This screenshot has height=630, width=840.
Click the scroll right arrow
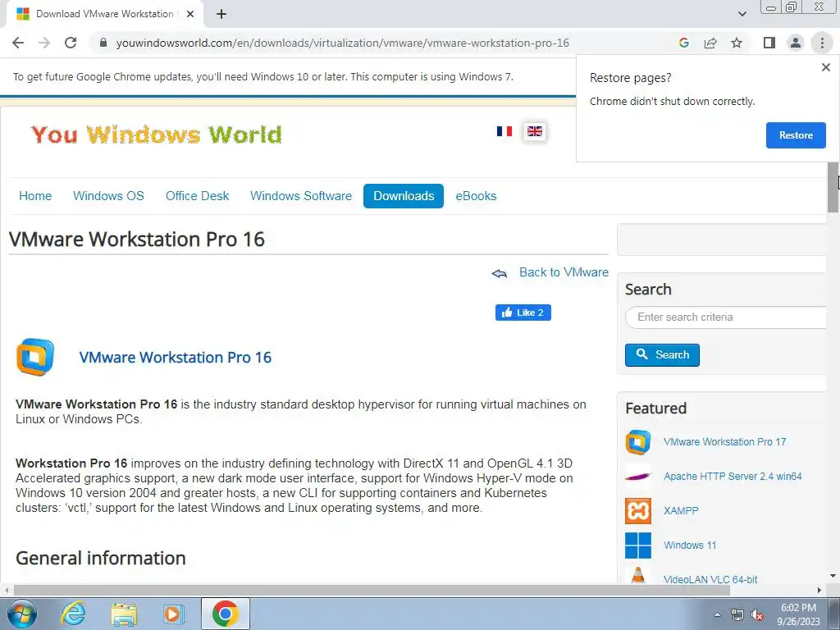819,590
